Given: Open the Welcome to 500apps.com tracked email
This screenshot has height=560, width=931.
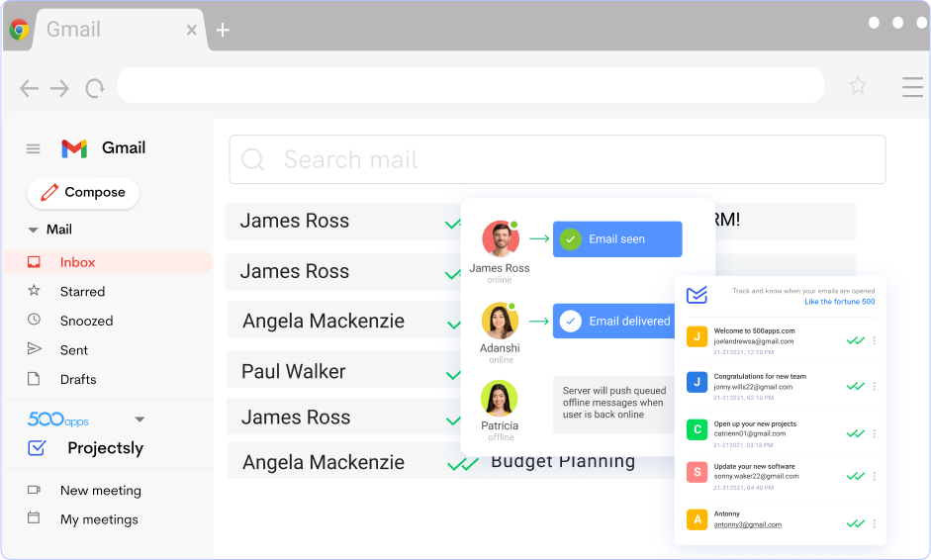Looking at the screenshot, I should point(754,330).
